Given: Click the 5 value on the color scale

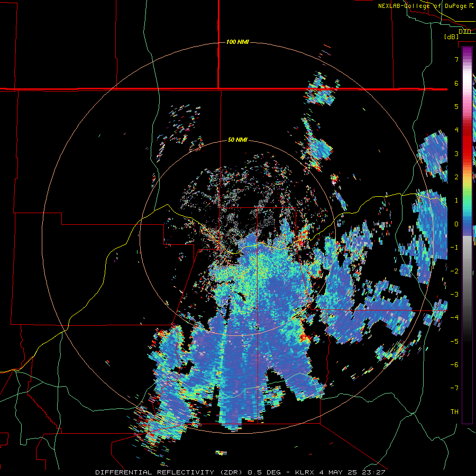Looking at the screenshot, I should (456, 106).
